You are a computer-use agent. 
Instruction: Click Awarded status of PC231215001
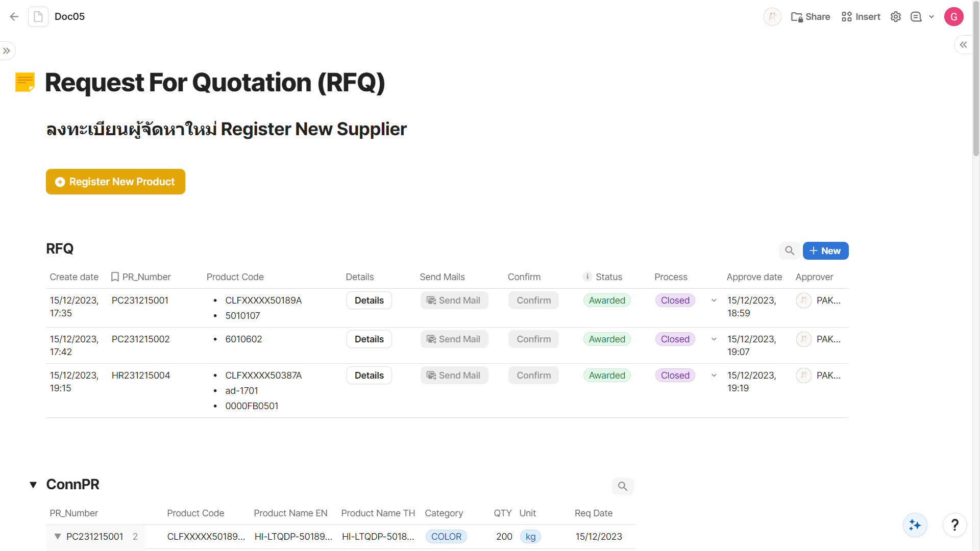point(607,300)
